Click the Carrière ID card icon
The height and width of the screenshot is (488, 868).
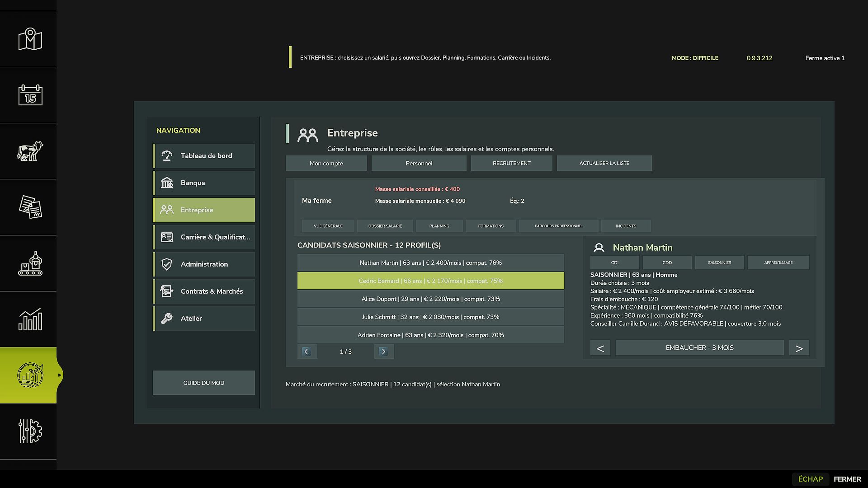tap(167, 237)
